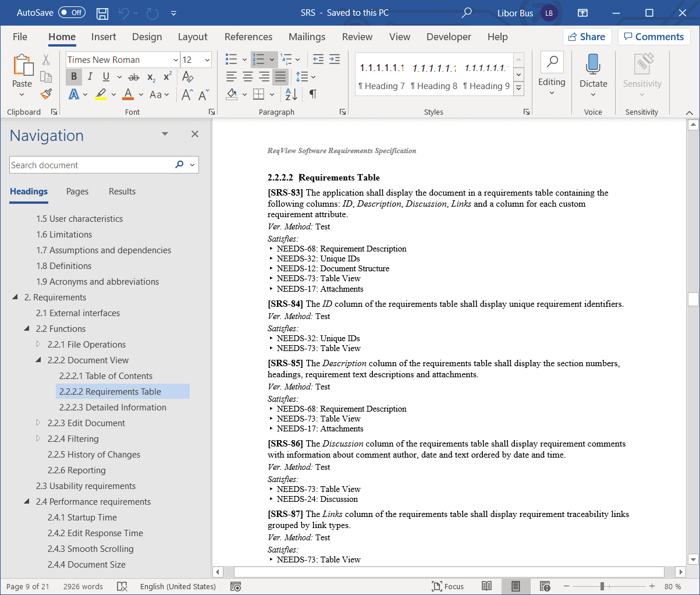Click the Share button
The width and height of the screenshot is (700, 595).
point(587,37)
